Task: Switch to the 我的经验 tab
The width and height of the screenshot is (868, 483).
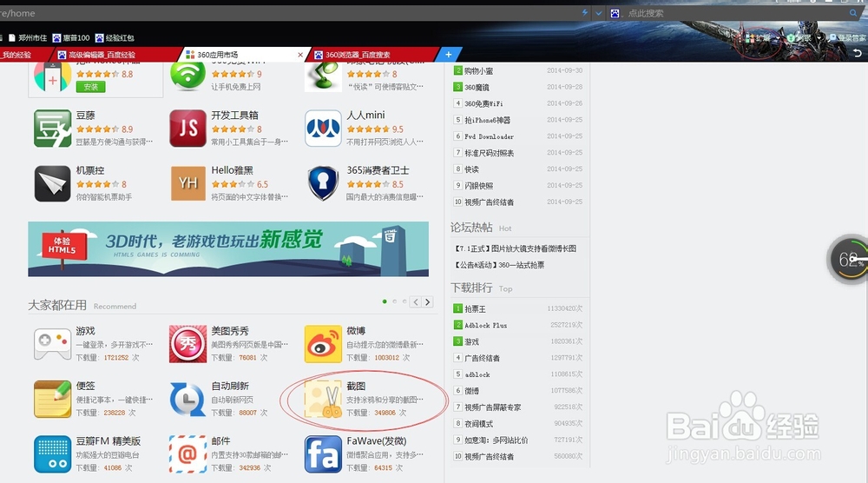Action: coord(25,54)
